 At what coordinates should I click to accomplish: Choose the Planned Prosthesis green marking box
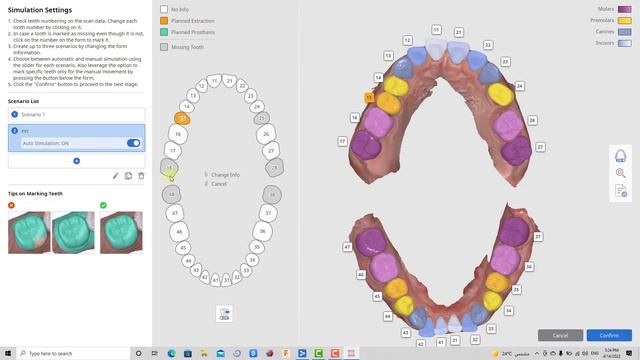pos(164,32)
